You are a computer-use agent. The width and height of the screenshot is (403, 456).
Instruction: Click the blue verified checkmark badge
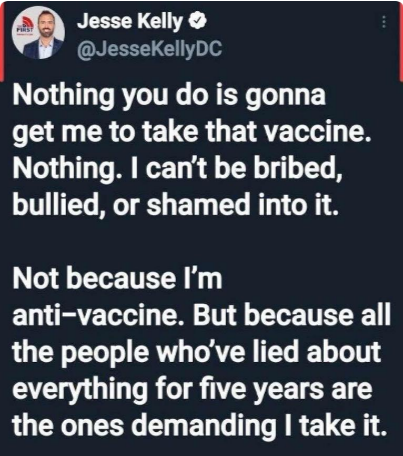coord(198,22)
